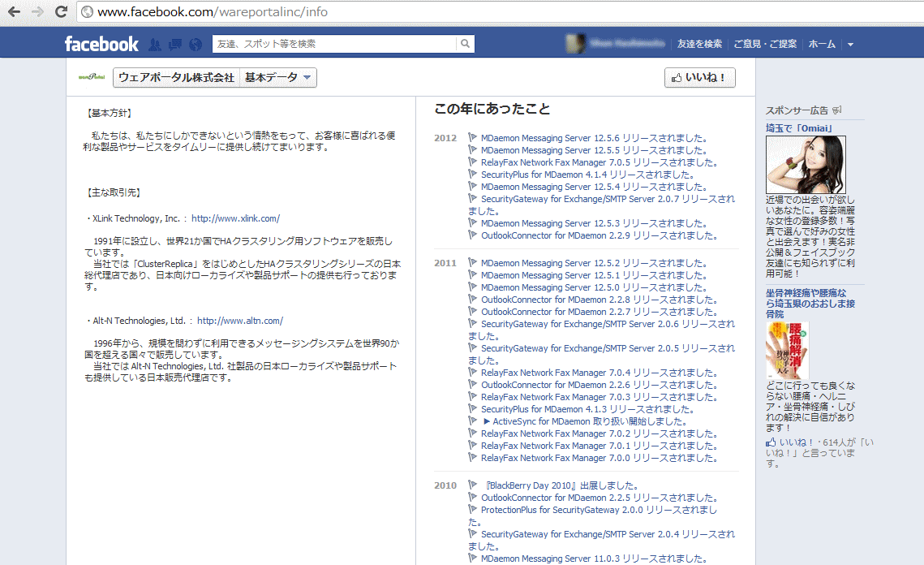Click the 腰痛解消 ad image
Image resolution: width=924 pixels, height=565 pixels.
787,351
